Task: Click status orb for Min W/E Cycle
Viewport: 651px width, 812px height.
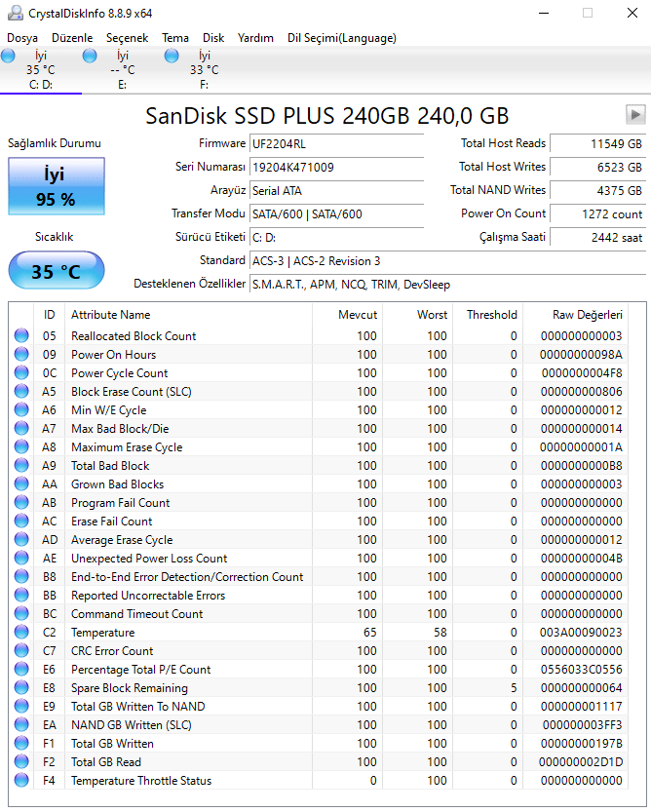Action: click(21, 409)
